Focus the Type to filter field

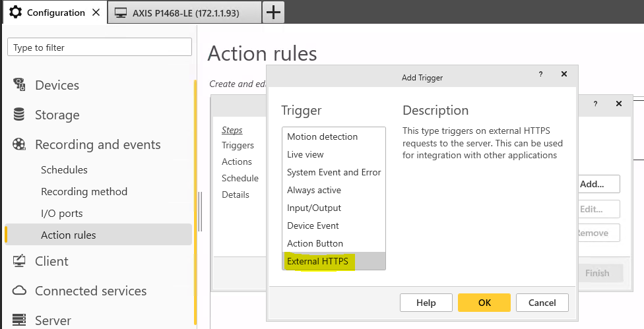[100, 47]
